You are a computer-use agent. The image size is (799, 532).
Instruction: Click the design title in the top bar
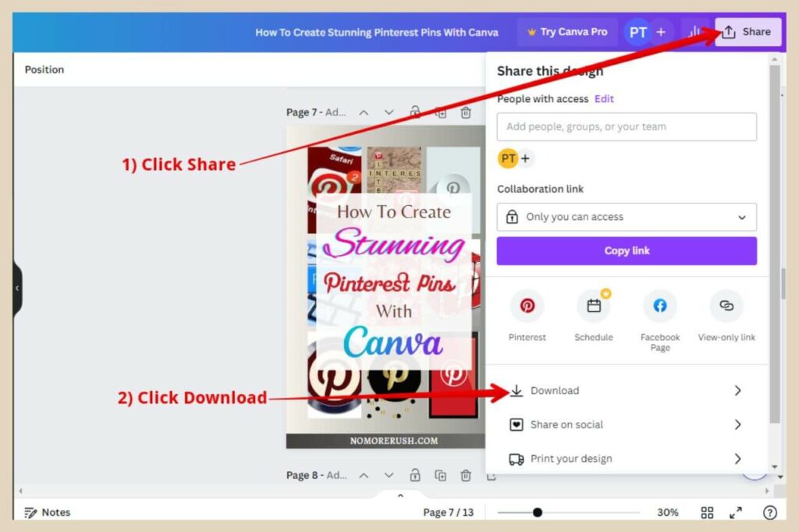pyautogui.click(x=377, y=33)
